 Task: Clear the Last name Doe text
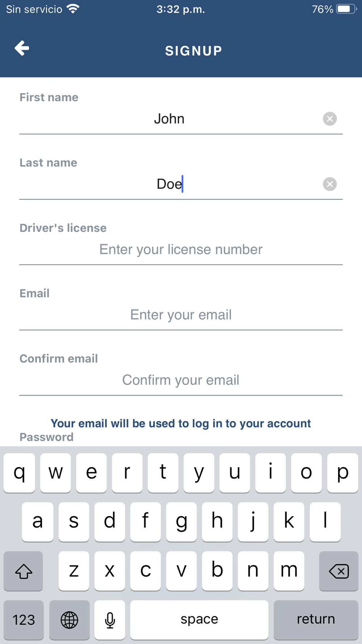330,184
